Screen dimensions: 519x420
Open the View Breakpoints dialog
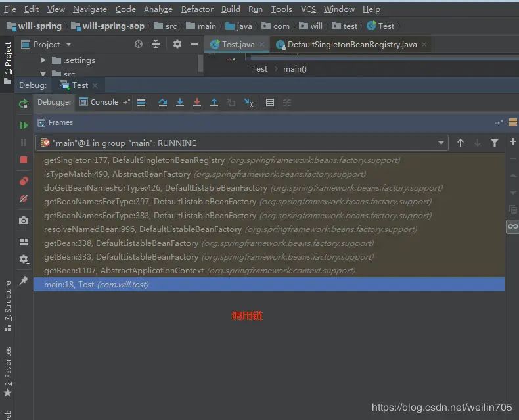(x=24, y=181)
